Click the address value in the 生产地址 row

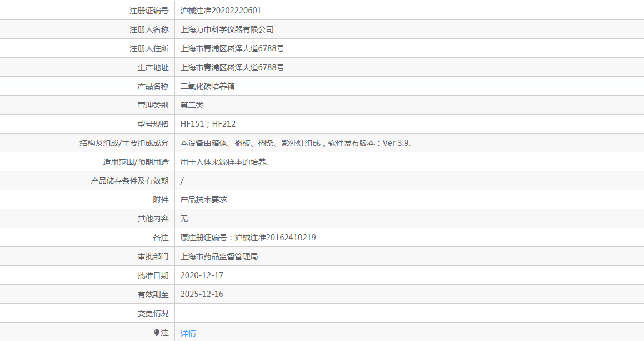pos(232,67)
